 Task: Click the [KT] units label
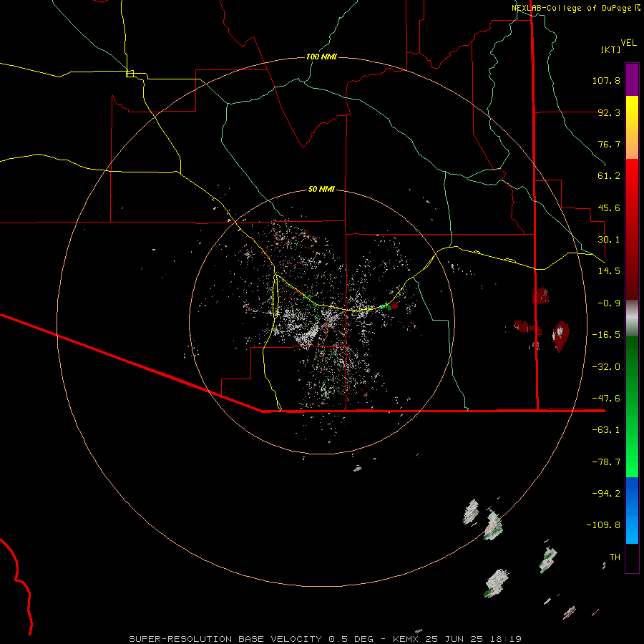(610, 49)
